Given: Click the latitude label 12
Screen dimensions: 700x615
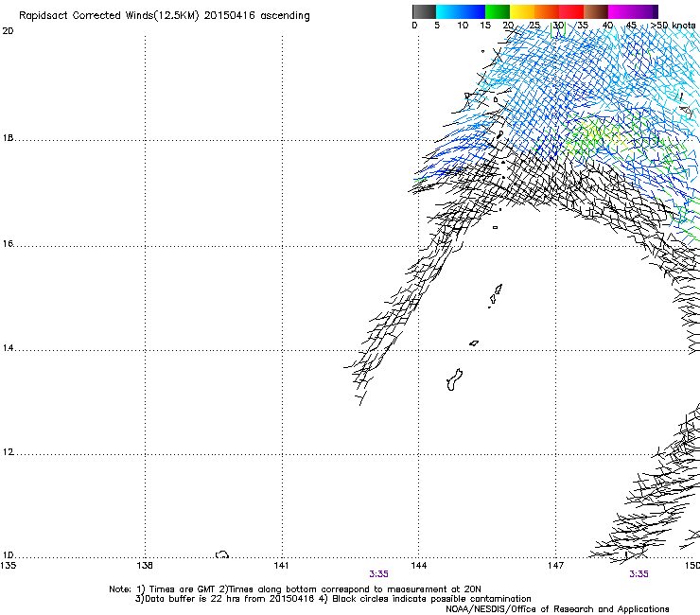Looking at the screenshot, I should click(x=8, y=452).
